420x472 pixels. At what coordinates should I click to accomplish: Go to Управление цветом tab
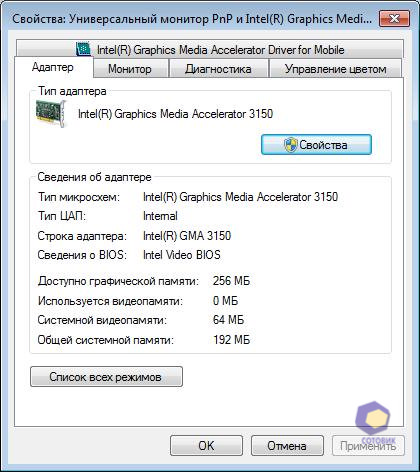335,69
